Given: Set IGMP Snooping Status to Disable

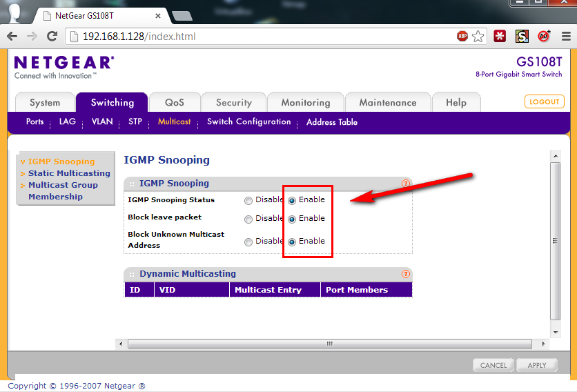Looking at the screenshot, I should [248, 201].
